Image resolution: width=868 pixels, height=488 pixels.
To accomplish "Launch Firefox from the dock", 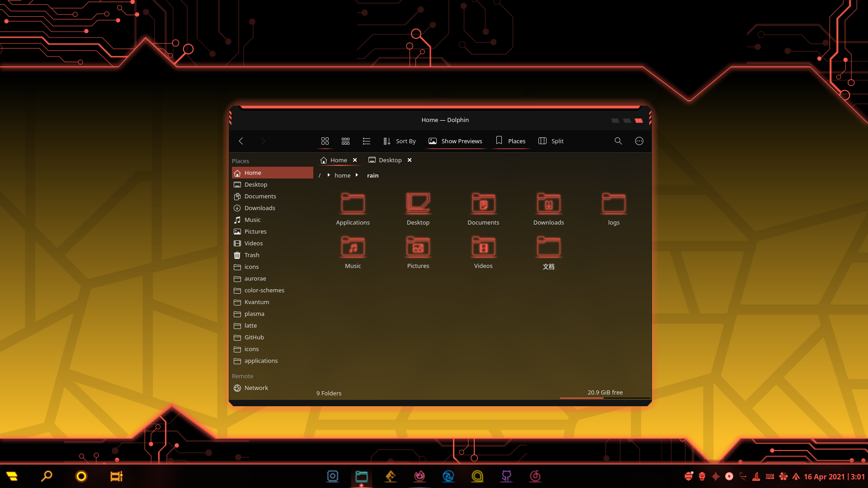I will point(420,476).
